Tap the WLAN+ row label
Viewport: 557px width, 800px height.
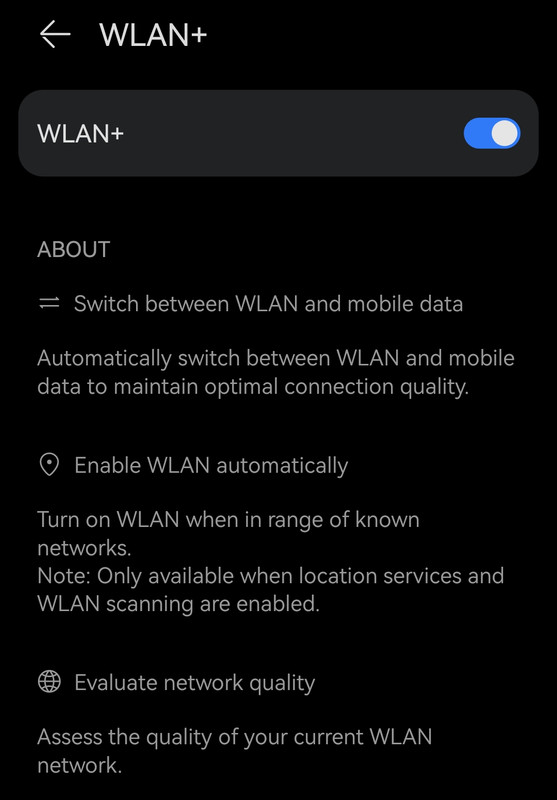(81, 134)
